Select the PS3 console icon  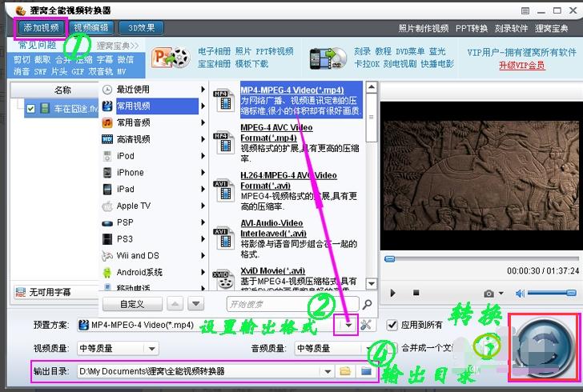pos(107,239)
